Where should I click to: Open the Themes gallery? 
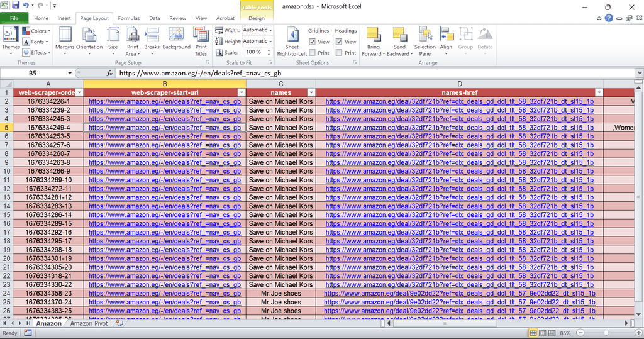click(11, 40)
